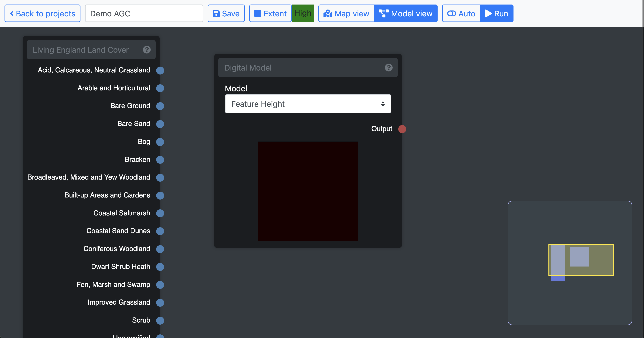The width and height of the screenshot is (644, 338).
Task: Toggle the High resolution setting
Action: click(303, 13)
